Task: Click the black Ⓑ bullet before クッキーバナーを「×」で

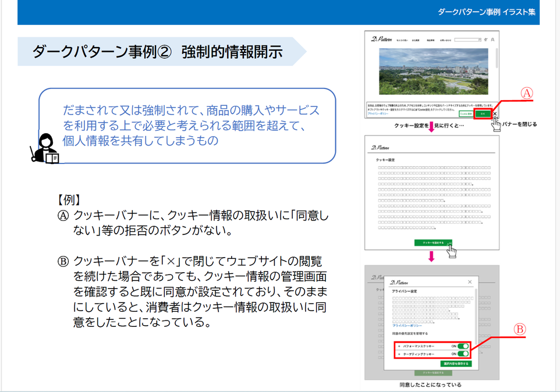Action: 63,262
